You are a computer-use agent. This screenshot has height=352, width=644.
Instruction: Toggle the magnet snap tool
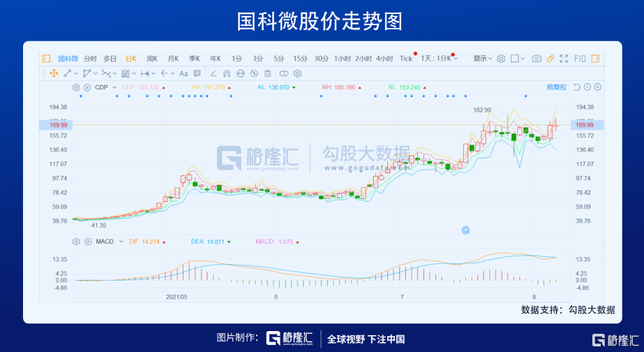[227, 73]
